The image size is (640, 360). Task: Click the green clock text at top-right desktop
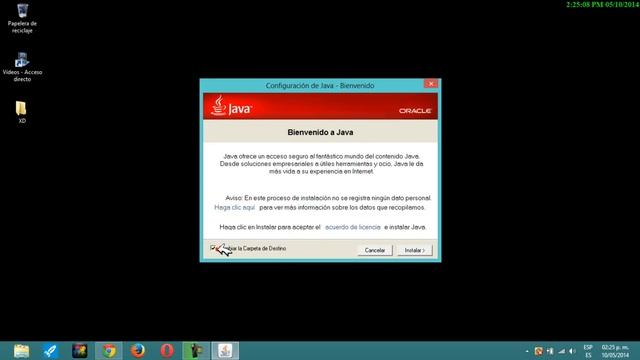602,5
